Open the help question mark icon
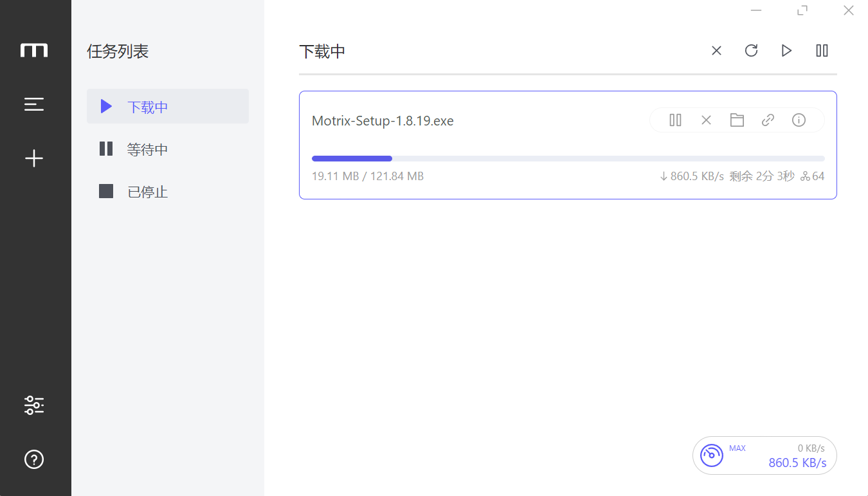This screenshot has height=496, width=868. click(34, 459)
